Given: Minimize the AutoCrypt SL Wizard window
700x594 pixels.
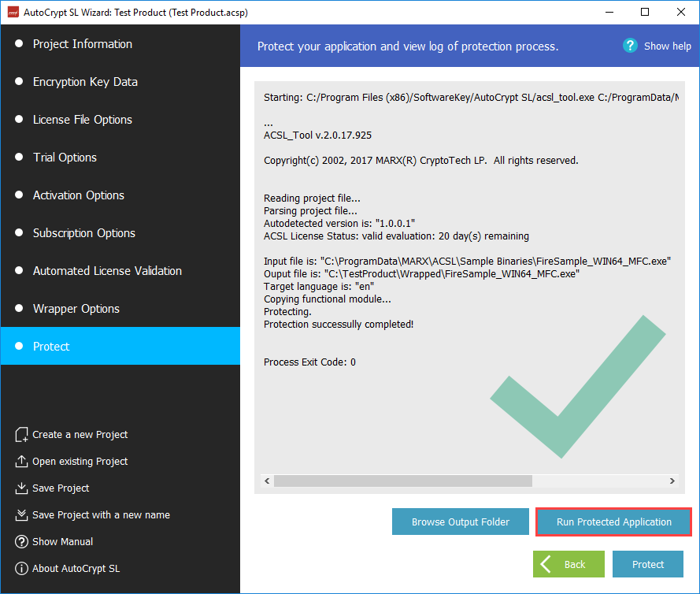Looking at the screenshot, I should pos(609,12).
